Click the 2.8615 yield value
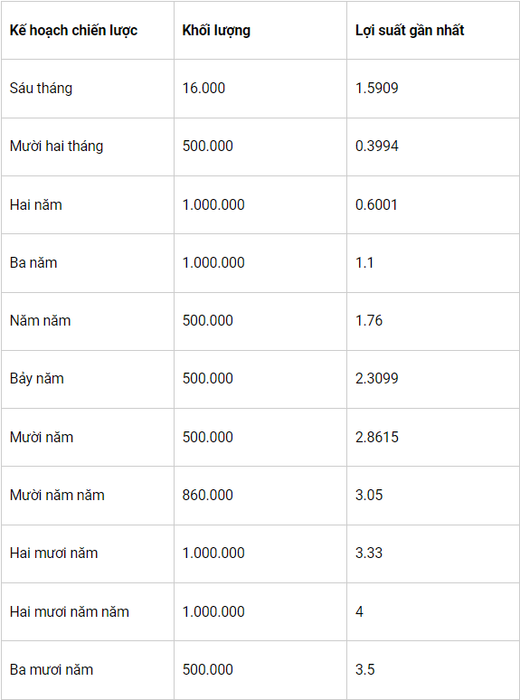This screenshot has height=700, width=520. click(x=377, y=437)
